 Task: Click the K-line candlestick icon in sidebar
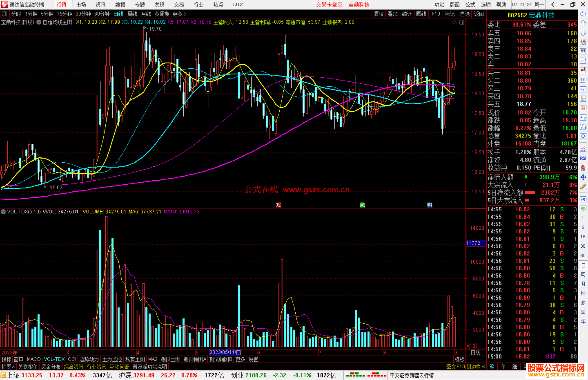(583, 70)
